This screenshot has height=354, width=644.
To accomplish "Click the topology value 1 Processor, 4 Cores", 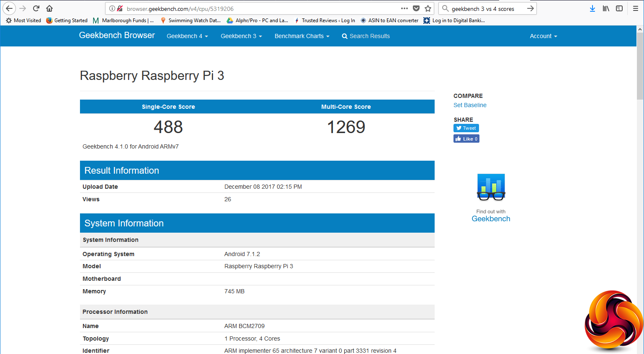I will [x=252, y=339].
